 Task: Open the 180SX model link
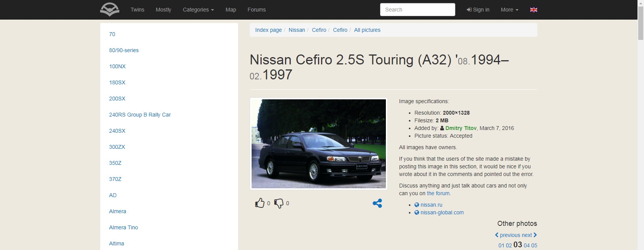click(x=117, y=82)
